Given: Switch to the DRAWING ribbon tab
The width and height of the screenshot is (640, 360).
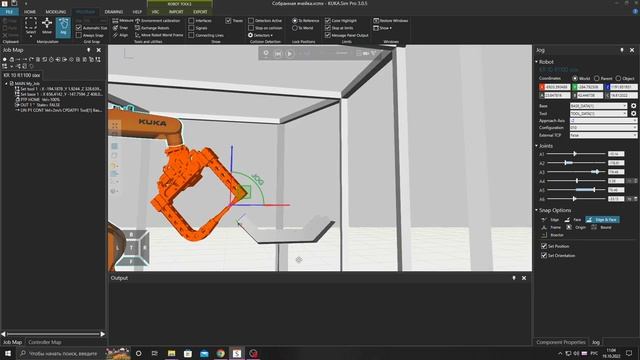Looking at the screenshot, I should coord(114,12).
